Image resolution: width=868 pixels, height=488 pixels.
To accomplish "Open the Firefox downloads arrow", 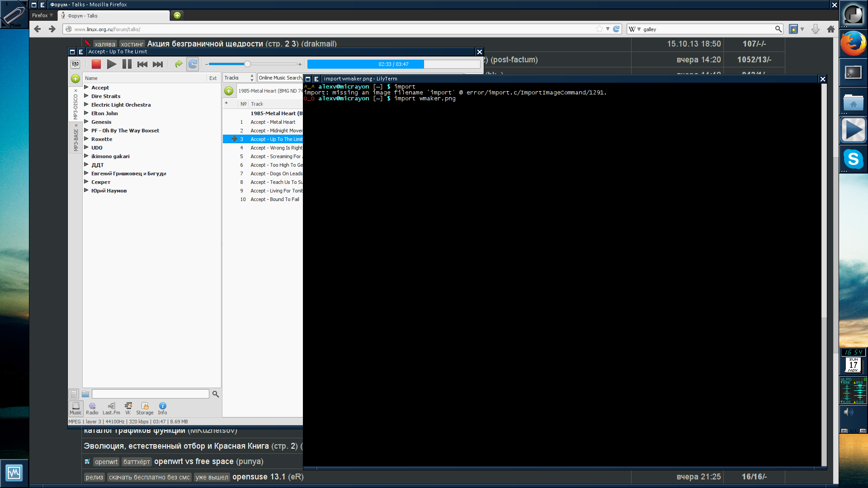I will pos(816,29).
